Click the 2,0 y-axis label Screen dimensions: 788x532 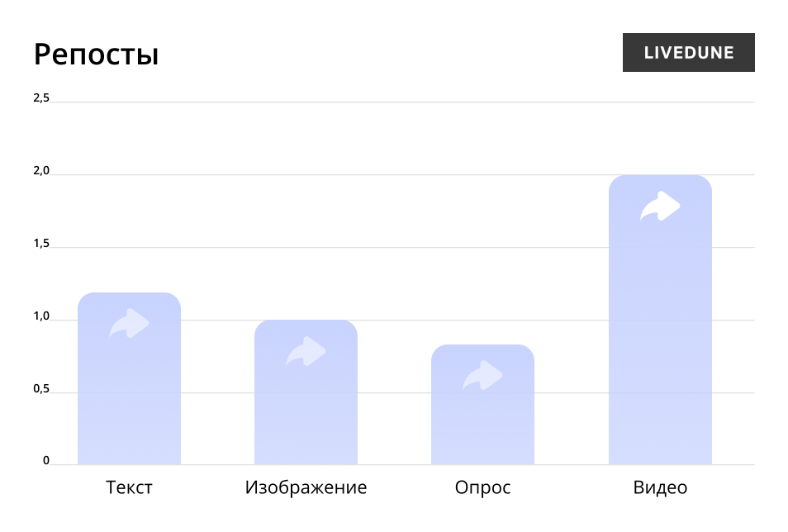click(41, 171)
